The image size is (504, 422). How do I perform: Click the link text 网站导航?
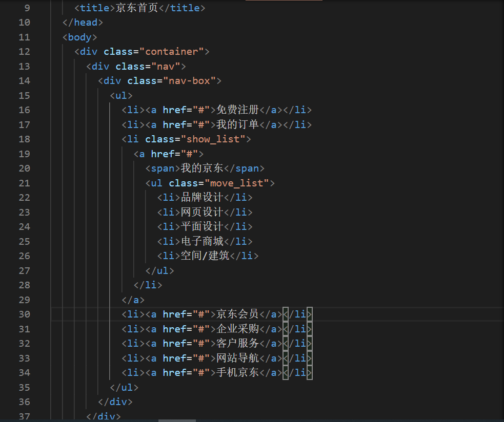click(237, 358)
